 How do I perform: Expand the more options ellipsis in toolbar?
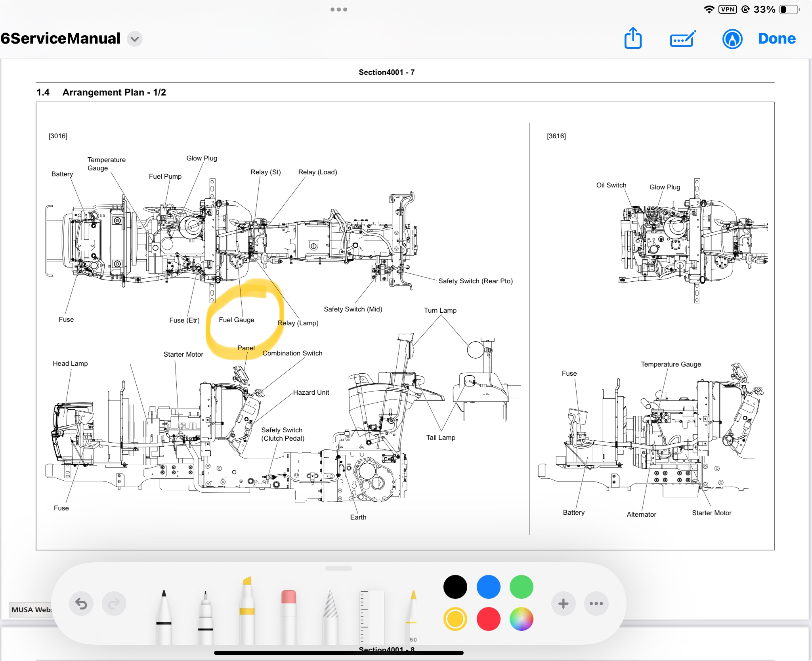coord(596,604)
